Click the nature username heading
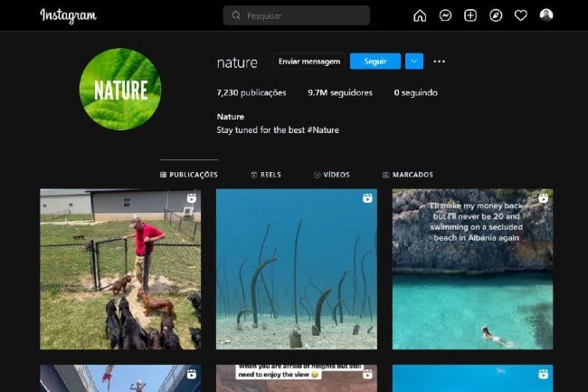588x392 pixels. 237,62
